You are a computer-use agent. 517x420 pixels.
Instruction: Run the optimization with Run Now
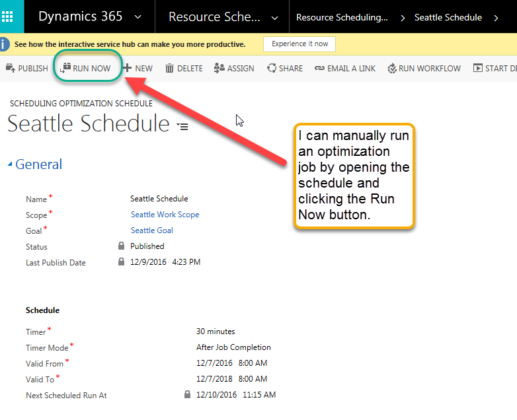click(85, 68)
